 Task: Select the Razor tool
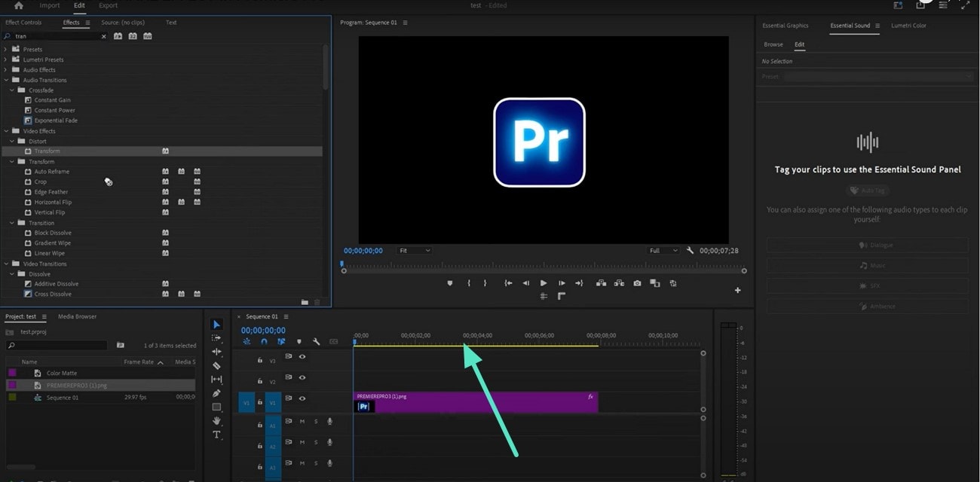tap(216, 365)
